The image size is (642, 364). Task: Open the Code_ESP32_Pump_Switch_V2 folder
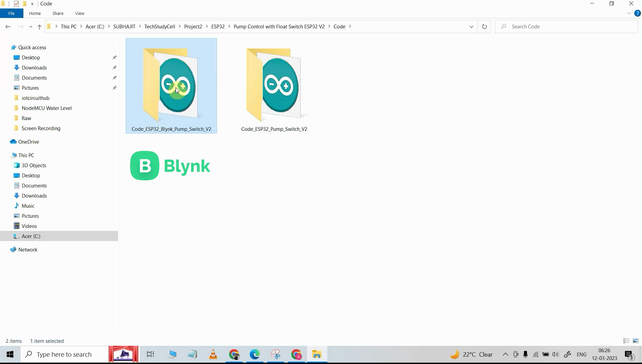point(274,85)
